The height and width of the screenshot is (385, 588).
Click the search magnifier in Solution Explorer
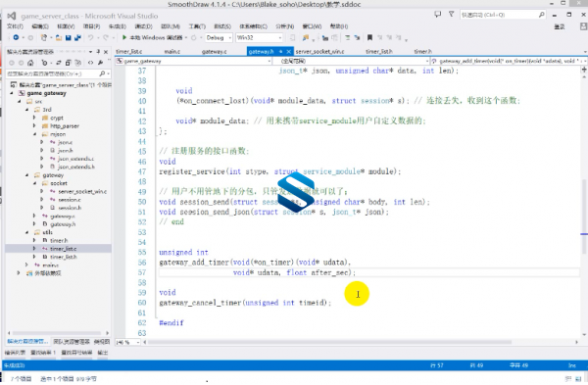pyautogui.click(x=102, y=73)
